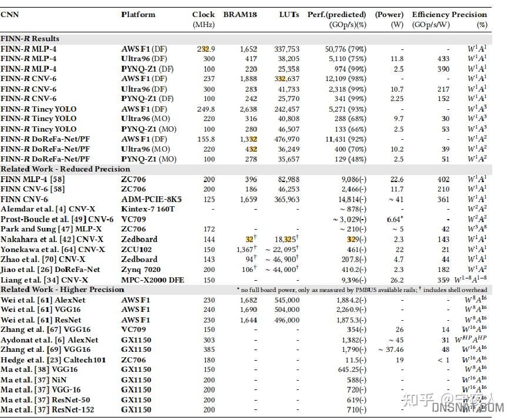The width and height of the screenshot is (511, 420).
Task: Select the clock value "249.8"
Action: click(206, 109)
